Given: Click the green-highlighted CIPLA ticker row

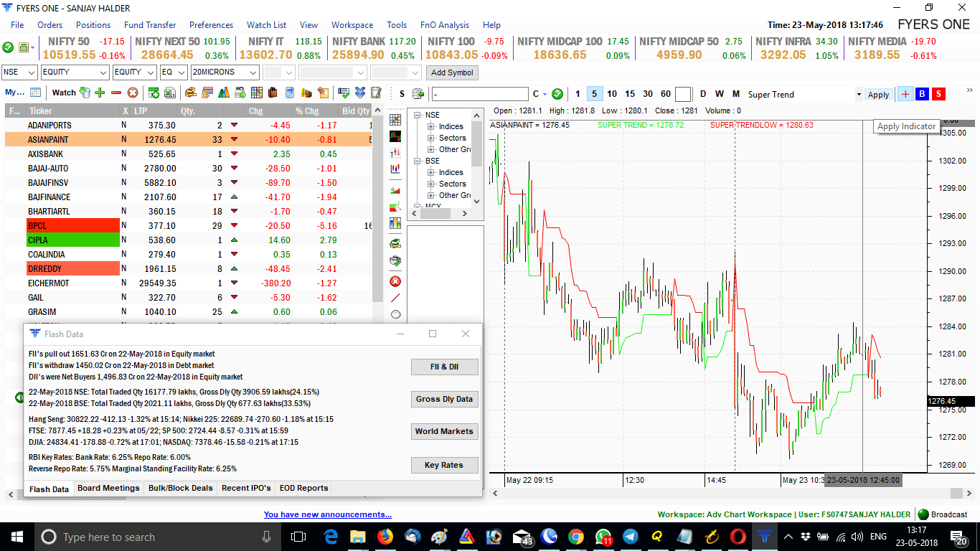Looking at the screenshot, I should [x=190, y=240].
